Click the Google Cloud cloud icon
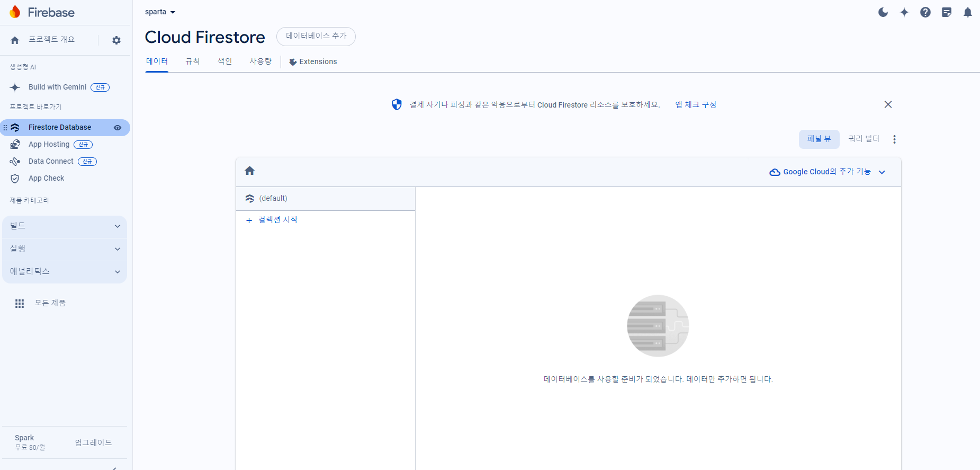The image size is (980, 470). click(x=775, y=172)
